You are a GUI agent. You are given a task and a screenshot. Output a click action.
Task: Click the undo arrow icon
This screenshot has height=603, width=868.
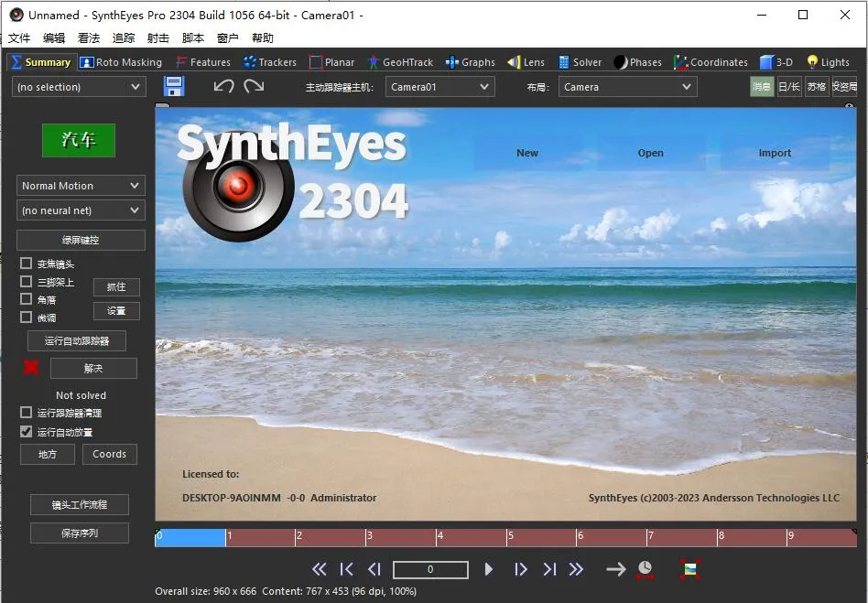click(223, 86)
